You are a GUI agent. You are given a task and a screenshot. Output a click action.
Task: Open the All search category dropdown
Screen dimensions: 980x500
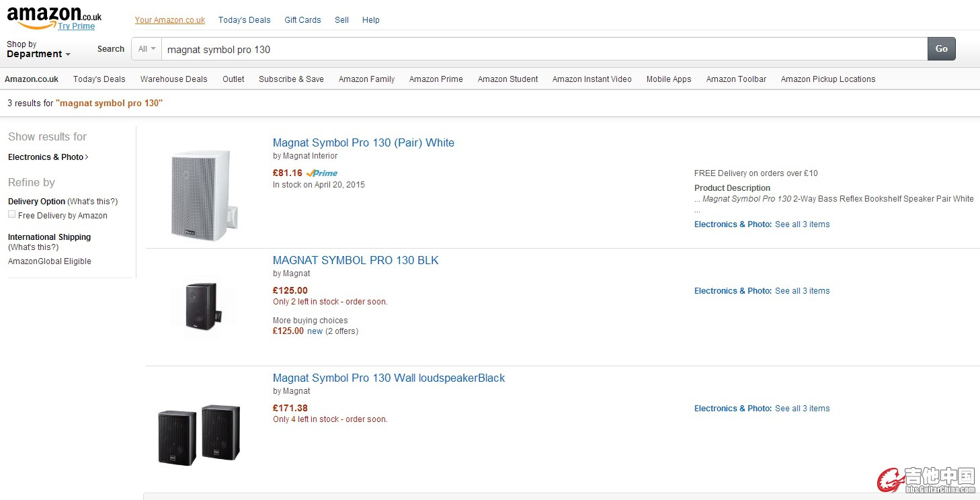(147, 49)
